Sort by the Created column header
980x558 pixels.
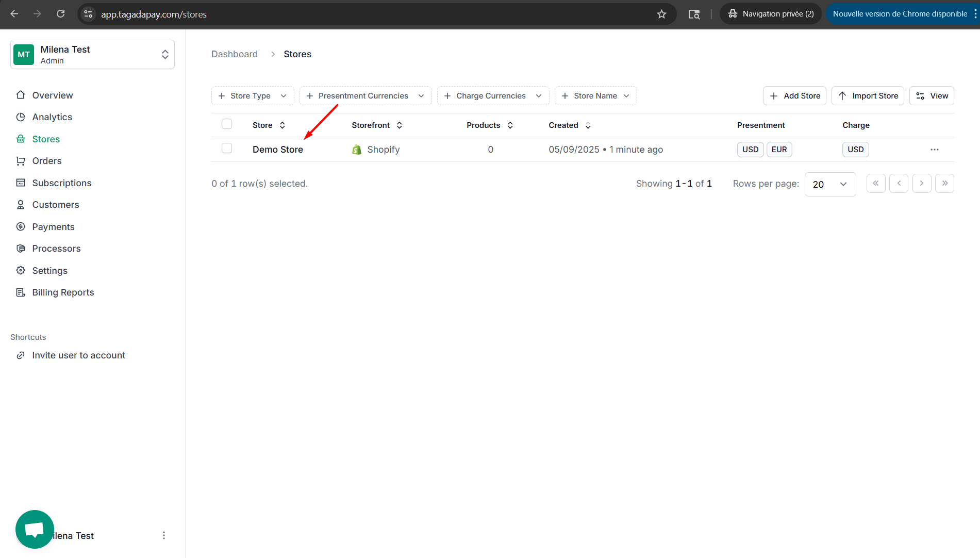point(569,125)
